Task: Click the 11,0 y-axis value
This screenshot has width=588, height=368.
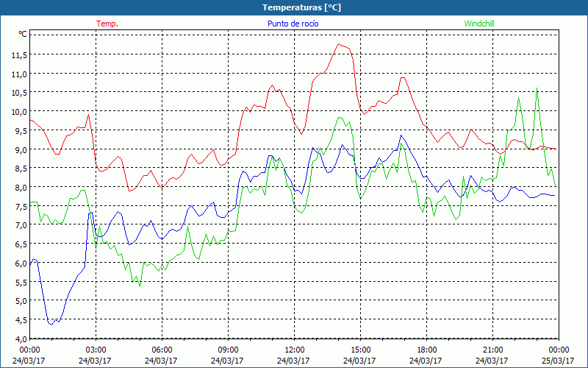Action: 19,74
